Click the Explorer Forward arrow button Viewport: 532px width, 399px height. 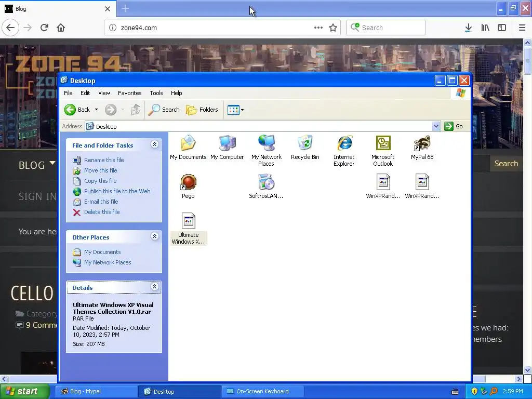[x=111, y=110]
